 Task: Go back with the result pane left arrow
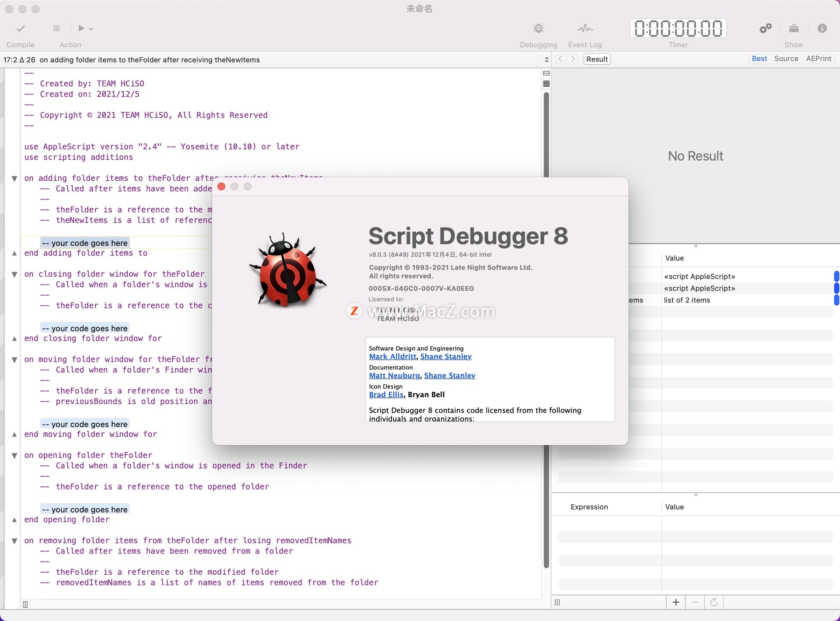[561, 59]
